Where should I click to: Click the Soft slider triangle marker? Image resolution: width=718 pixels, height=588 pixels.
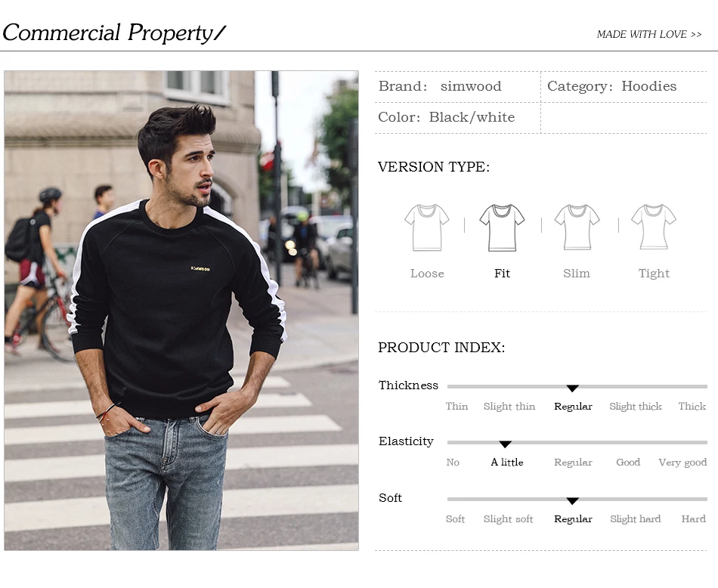572,501
